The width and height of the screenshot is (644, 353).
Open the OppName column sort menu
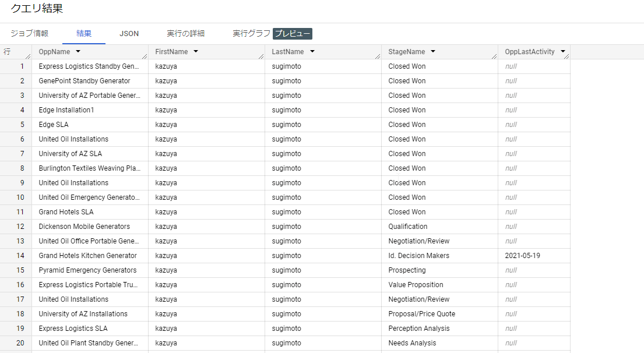click(x=78, y=52)
